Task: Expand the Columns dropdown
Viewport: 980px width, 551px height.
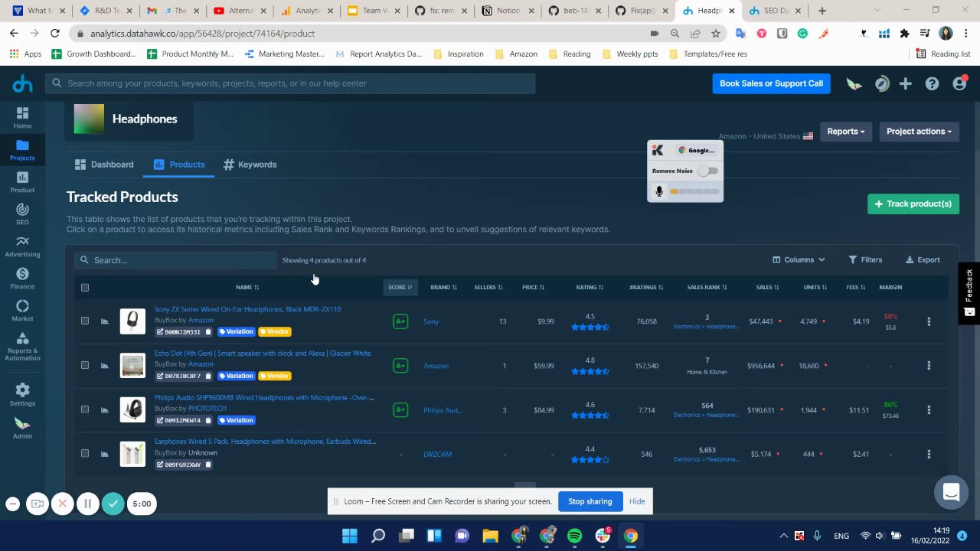Action: (x=799, y=259)
